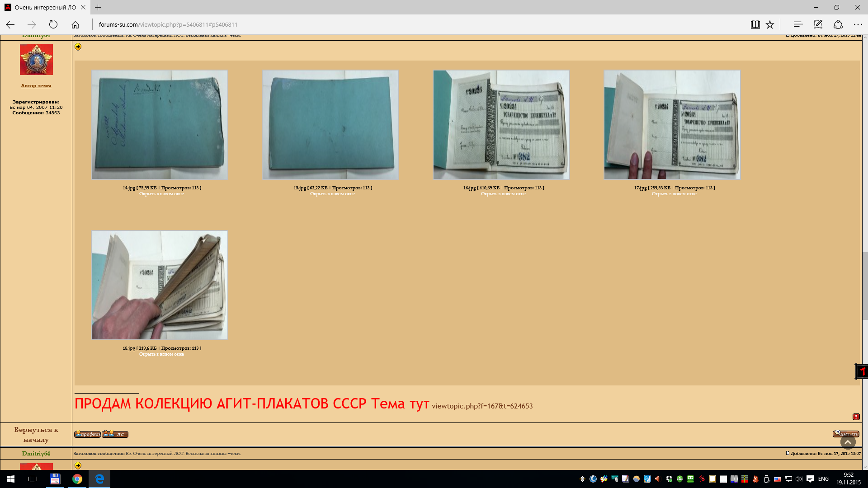
Task: Open Chrome from the taskbar
Action: click(x=77, y=479)
